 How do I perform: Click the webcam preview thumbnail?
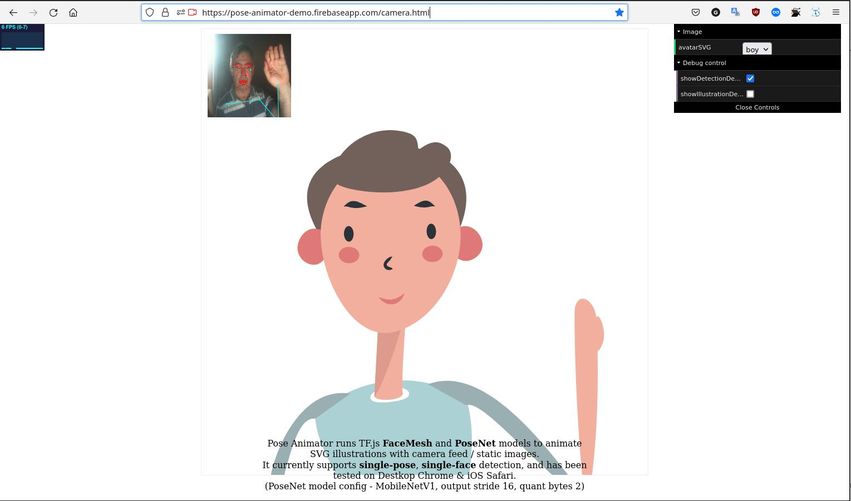tap(249, 75)
